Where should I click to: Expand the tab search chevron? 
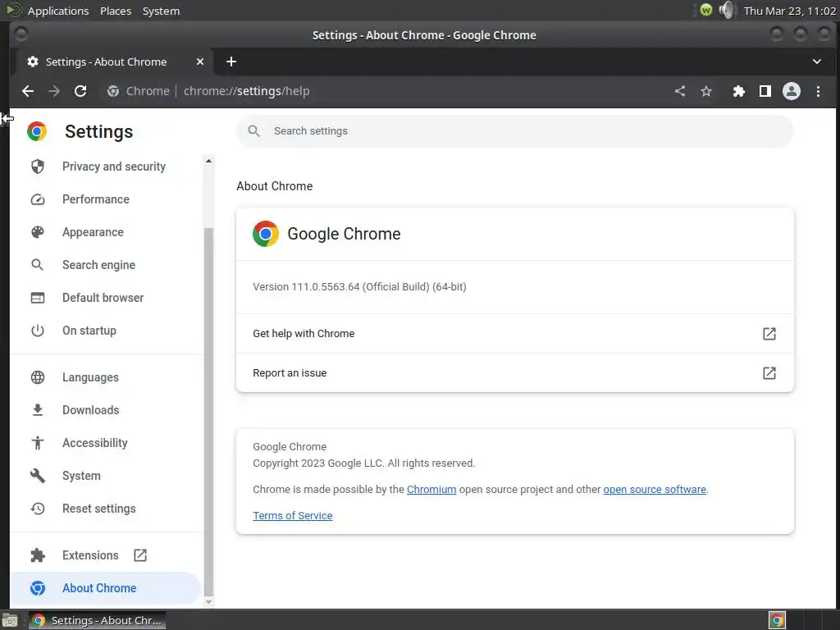[x=817, y=62]
